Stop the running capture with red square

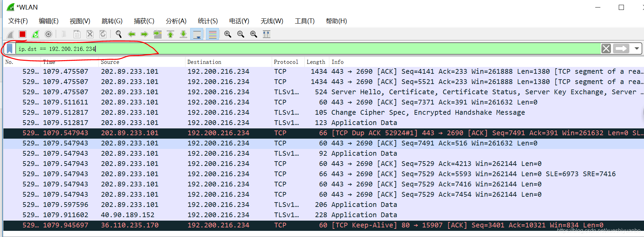[x=23, y=34]
